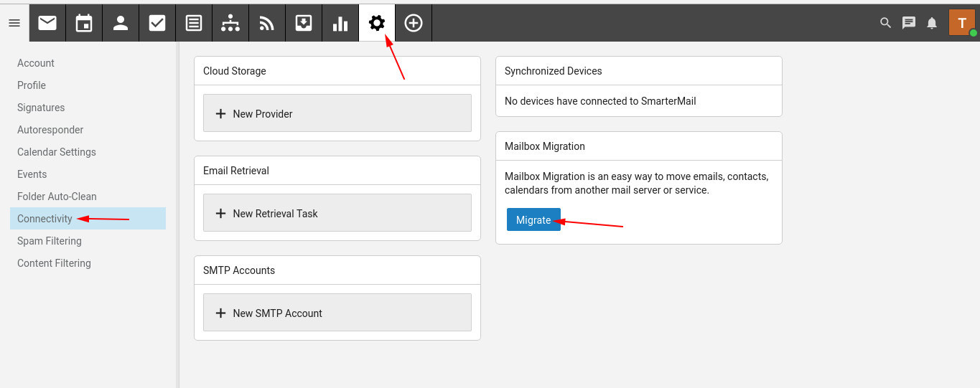
Task: Click the search magnifier icon
Action: tap(885, 23)
